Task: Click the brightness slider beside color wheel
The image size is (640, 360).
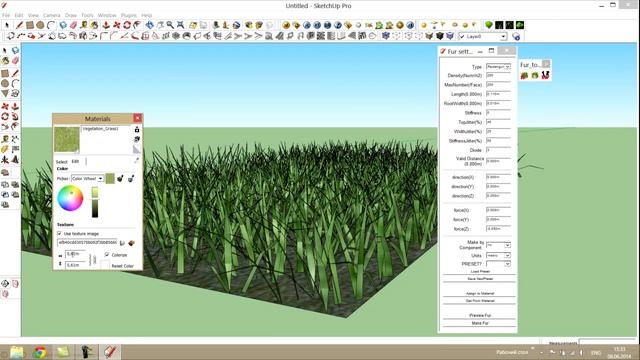Action: (95, 202)
